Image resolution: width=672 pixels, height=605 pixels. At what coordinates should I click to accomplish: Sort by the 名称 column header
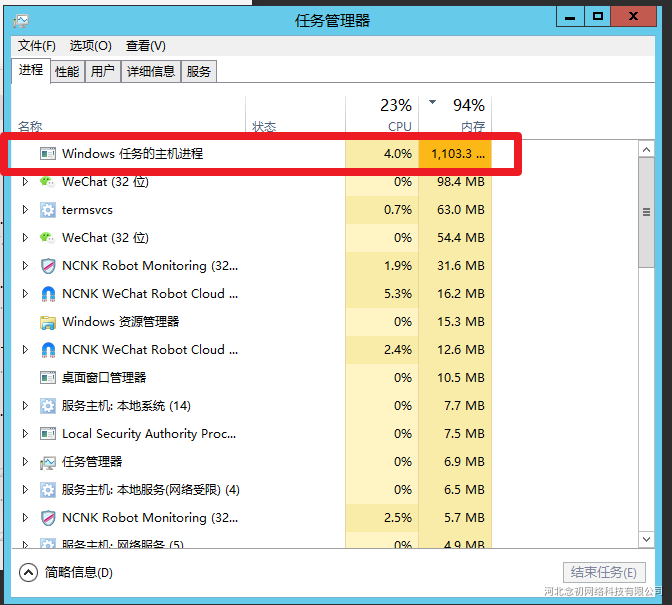tap(128, 115)
